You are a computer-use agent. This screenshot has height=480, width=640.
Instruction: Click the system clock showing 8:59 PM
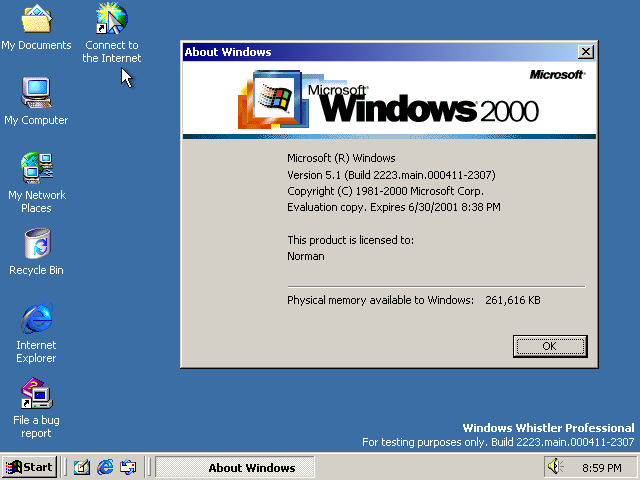(601, 467)
